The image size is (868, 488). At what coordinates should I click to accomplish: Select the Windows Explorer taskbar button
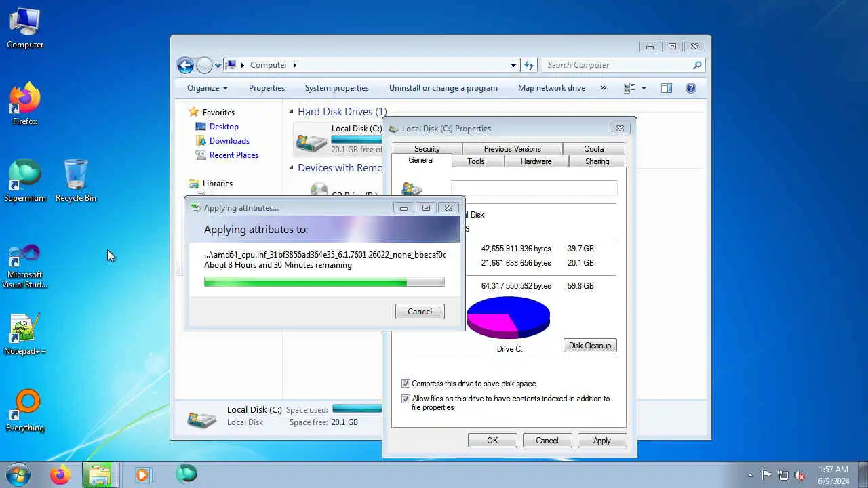(x=100, y=474)
